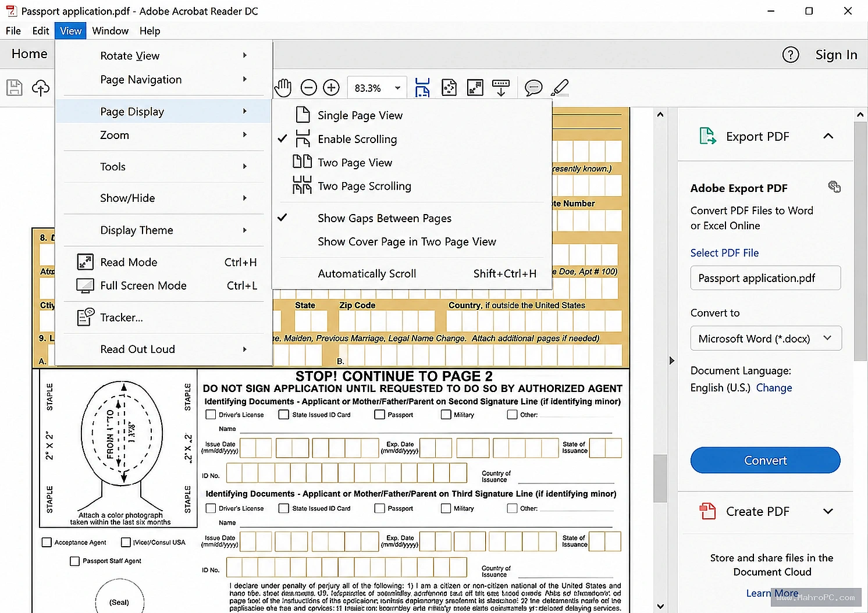868x613 pixels.
Task: Click the scrolling page mode toolbar icon
Action: (422, 88)
